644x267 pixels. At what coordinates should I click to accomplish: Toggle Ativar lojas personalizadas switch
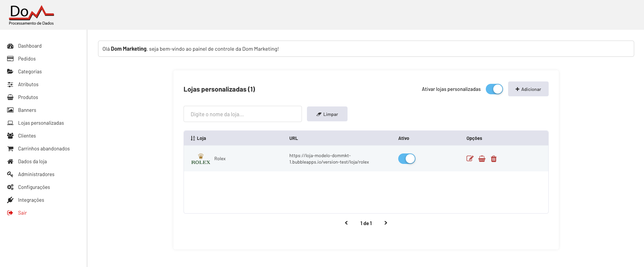[494, 89]
